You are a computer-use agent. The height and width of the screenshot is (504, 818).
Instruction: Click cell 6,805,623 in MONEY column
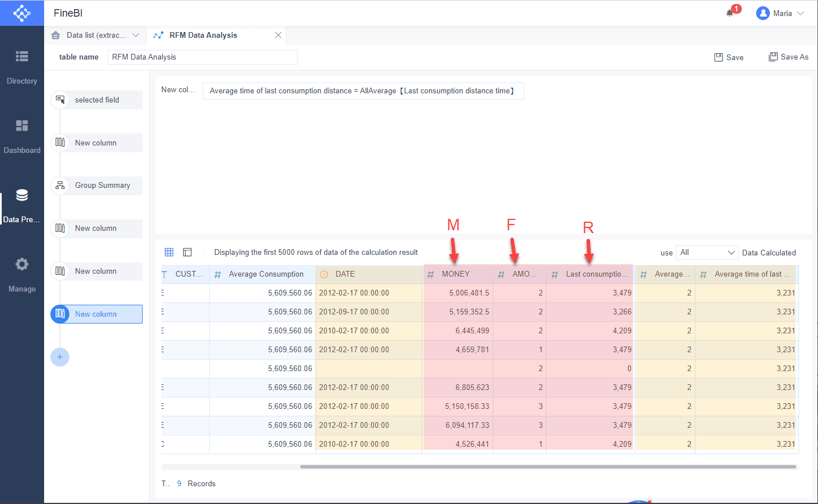458,387
